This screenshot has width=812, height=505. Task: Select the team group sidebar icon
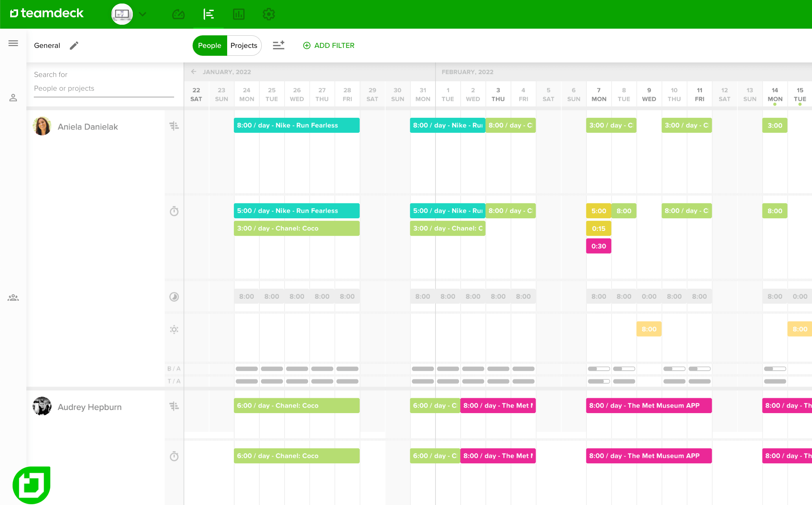13,298
